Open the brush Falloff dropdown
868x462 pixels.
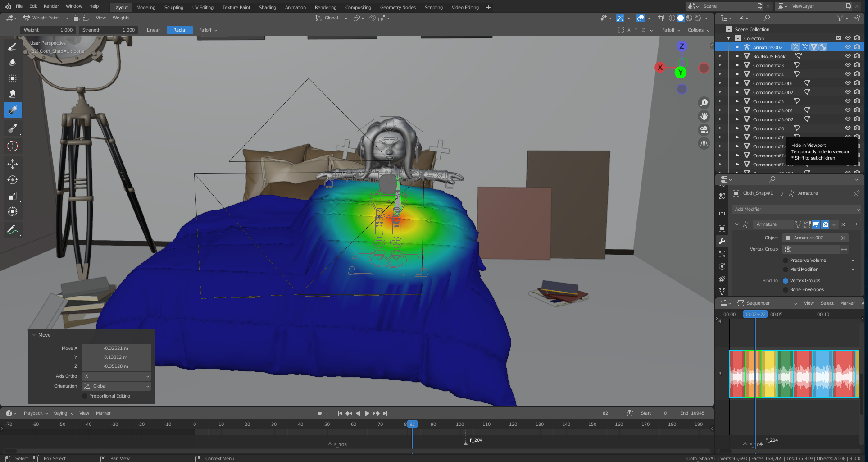208,30
